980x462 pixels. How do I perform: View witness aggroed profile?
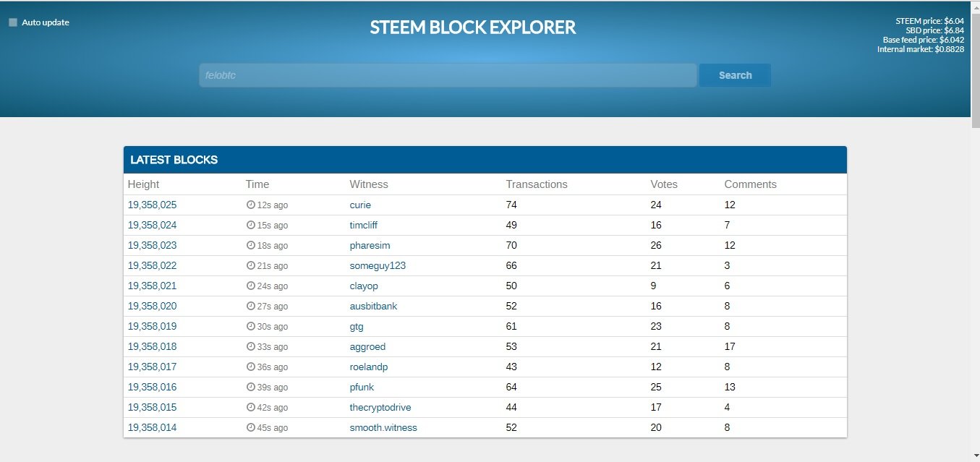(367, 346)
